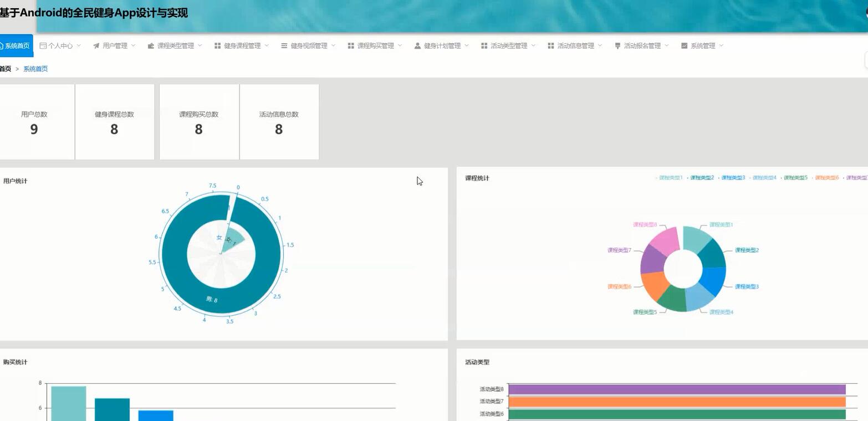This screenshot has width=868, height=421.
Task: Click the page title 基于Android的全民健身App设计与实现
Action: (x=94, y=13)
